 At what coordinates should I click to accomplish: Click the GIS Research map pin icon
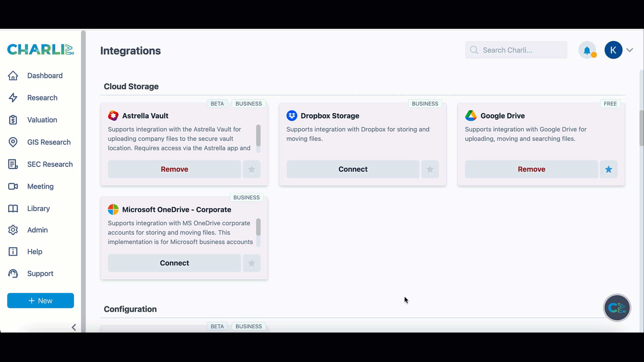tap(13, 142)
